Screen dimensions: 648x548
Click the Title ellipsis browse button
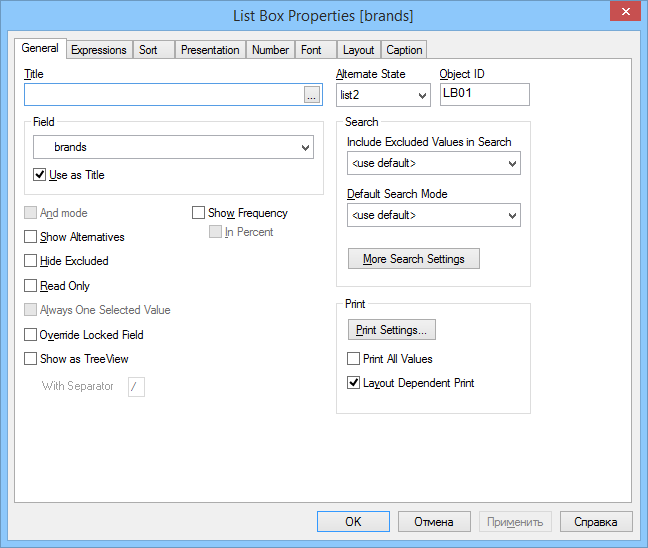[x=312, y=95]
